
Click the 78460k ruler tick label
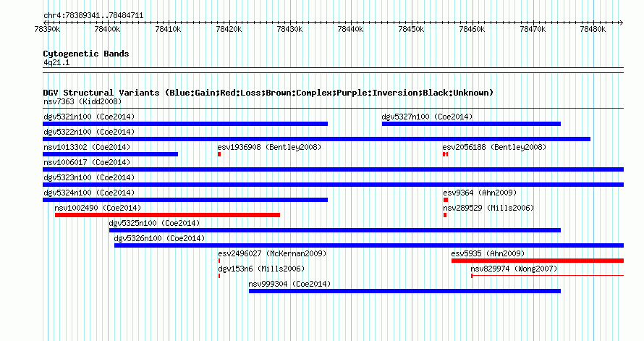(x=472, y=29)
